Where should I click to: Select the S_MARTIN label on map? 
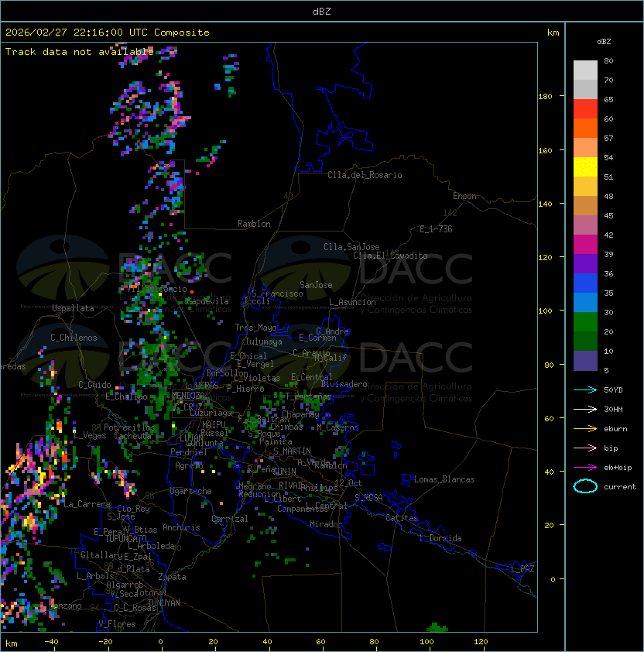click(292, 451)
